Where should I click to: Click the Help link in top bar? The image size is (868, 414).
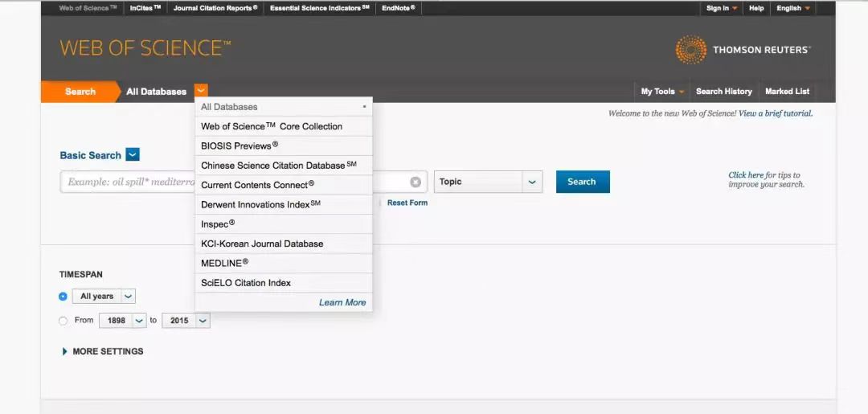[x=756, y=8]
